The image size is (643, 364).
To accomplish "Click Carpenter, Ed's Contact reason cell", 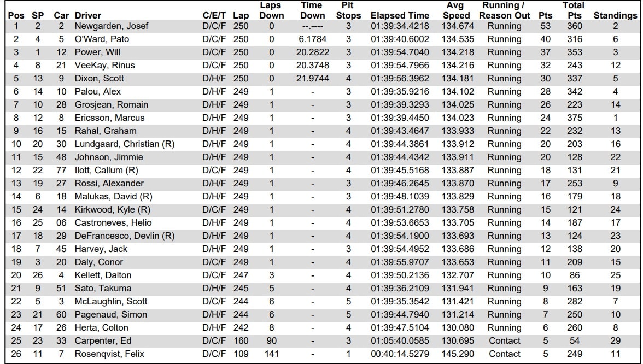I will click(504, 340).
